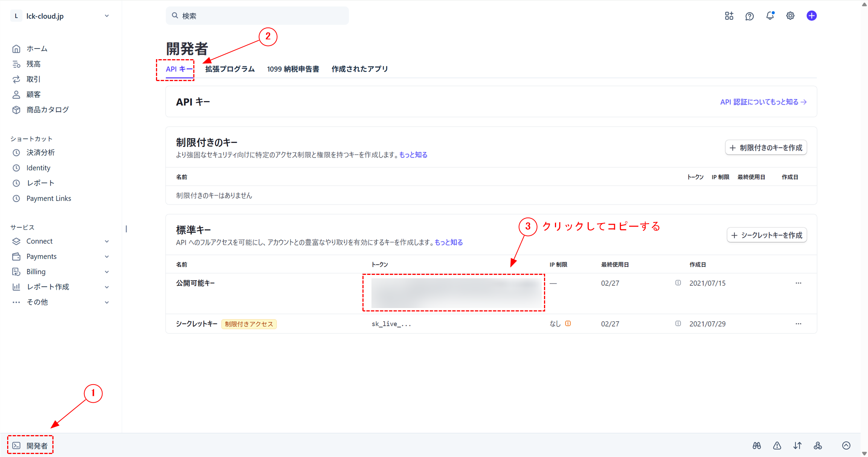Image resolution: width=868 pixels, height=457 pixels.
Task: Click info icon in 公開可能キー row
Action: [678, 283]
